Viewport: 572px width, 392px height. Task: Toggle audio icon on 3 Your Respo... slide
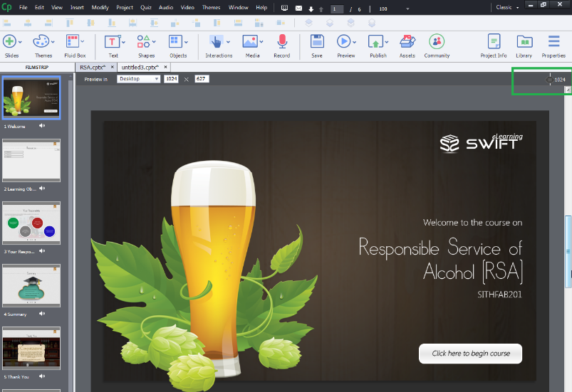click(x=42, y=251)
